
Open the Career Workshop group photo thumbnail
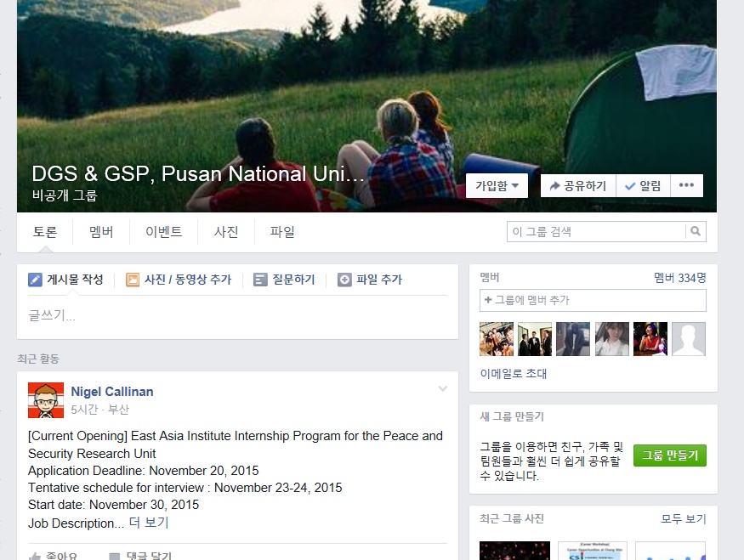[593, 551]
